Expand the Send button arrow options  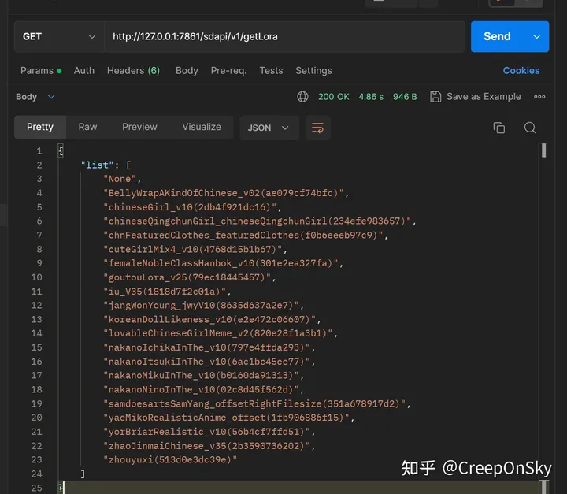tap(536, 37)
